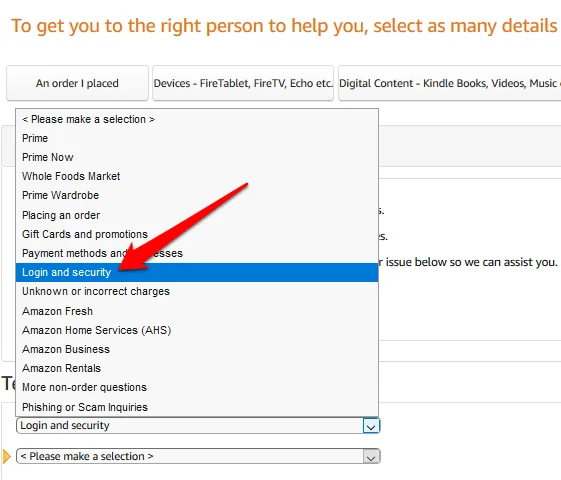
Task: Choose 'Prime' from the dropdown list
Action: [197, 138]
